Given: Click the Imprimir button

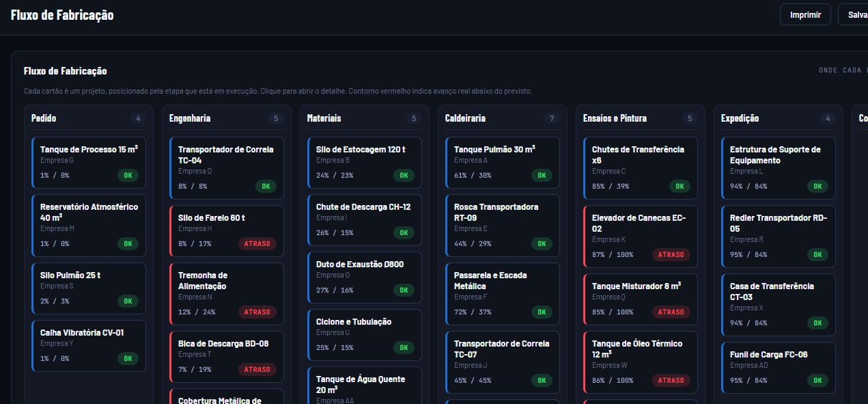Looking at the screenshot, I should (x=805, y=14).
